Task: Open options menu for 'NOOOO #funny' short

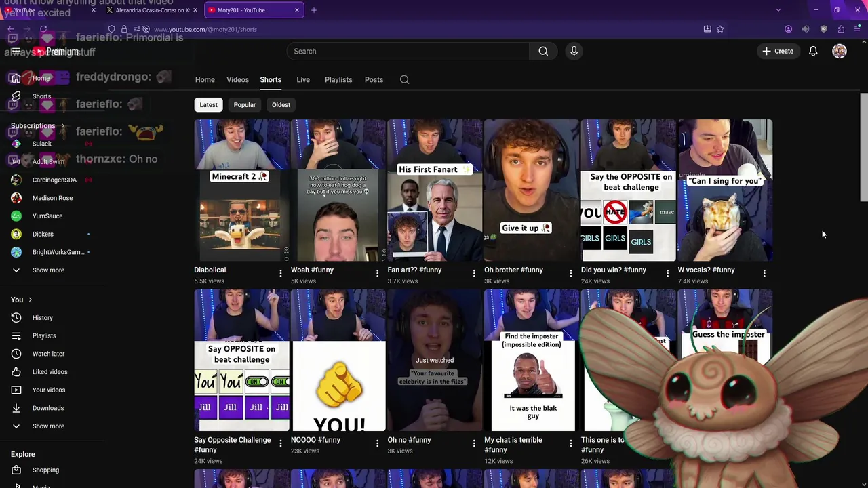Action: click(377, 443)
